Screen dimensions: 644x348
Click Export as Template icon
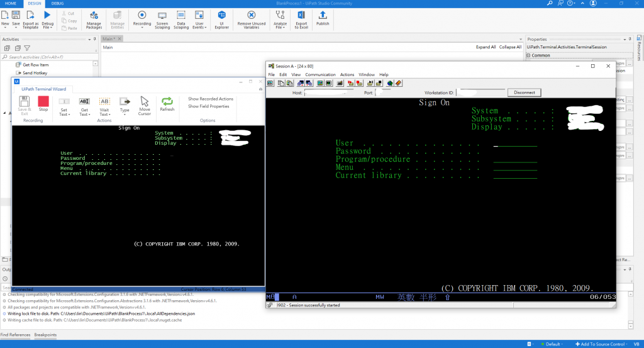30,15
